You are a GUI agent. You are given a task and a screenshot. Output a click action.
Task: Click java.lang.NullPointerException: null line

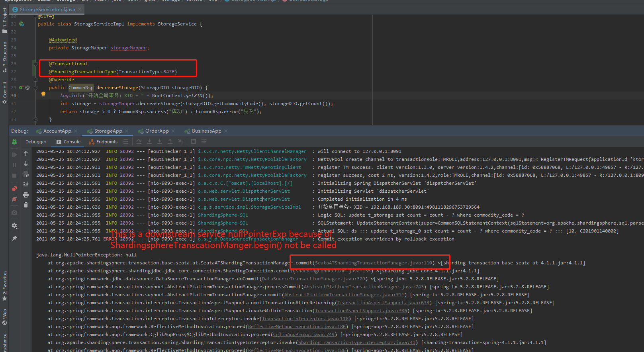click(x=86, y=255)
